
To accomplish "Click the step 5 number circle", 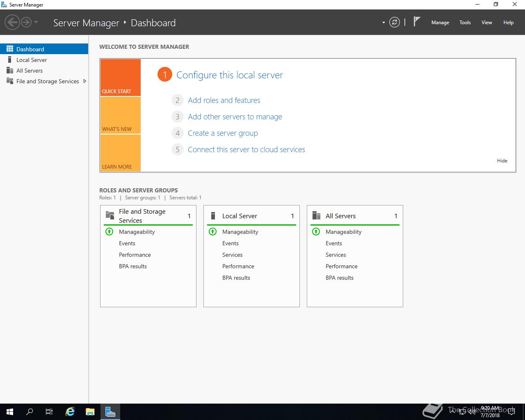I will point(177,149).
